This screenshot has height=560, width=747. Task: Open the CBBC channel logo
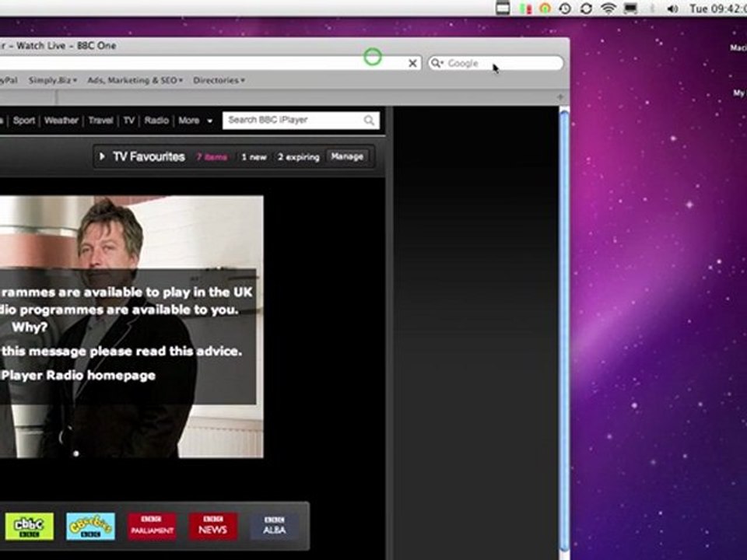pyautogui.click(x=30, y=526)
